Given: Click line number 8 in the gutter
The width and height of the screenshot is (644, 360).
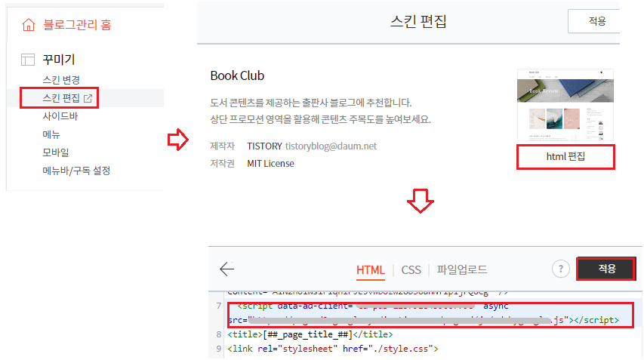Looking at the screenshot, I should click(218, 334).
